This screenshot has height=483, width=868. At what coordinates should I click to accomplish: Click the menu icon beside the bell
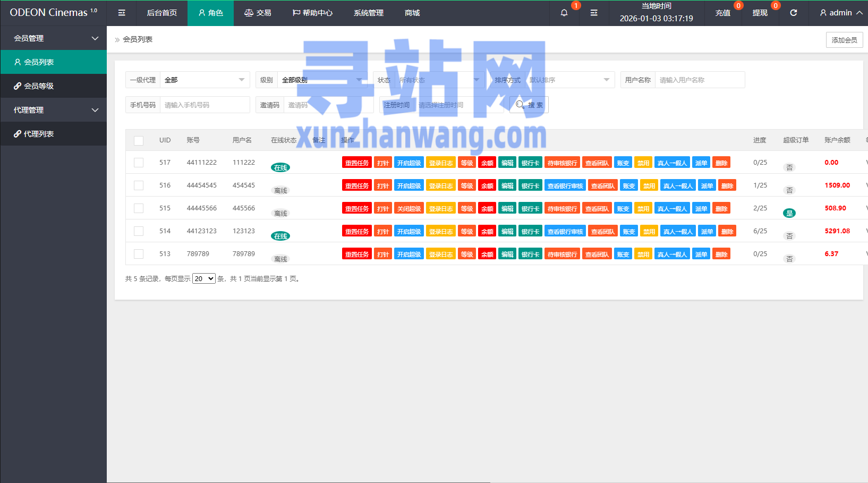tap(594, 13)
